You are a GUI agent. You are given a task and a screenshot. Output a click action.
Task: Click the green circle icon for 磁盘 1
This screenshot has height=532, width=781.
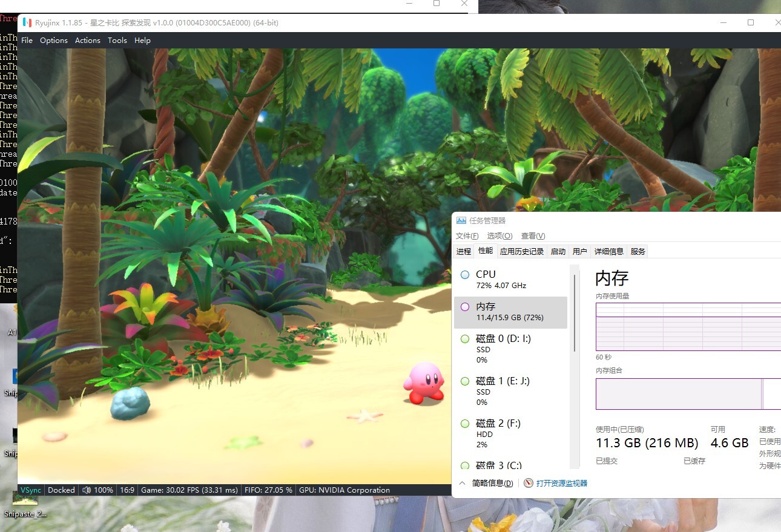click(464, 381)
